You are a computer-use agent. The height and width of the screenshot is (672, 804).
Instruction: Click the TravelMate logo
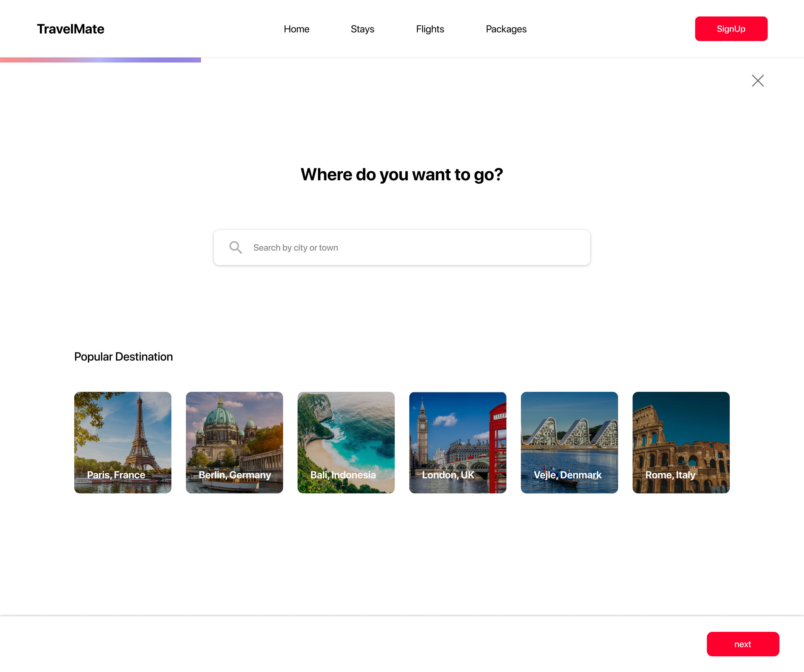coord(70,29)
